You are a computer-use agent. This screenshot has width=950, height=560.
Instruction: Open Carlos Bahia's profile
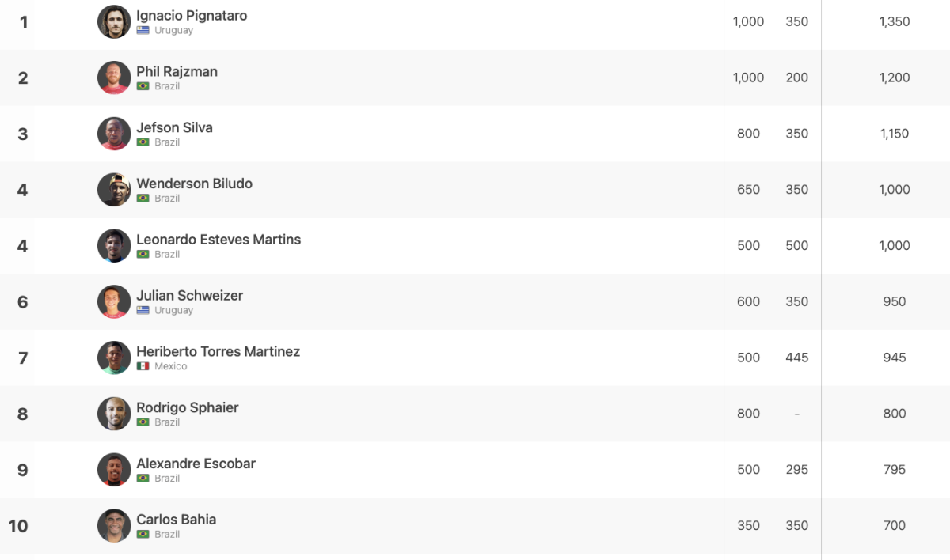coord(177,520)
